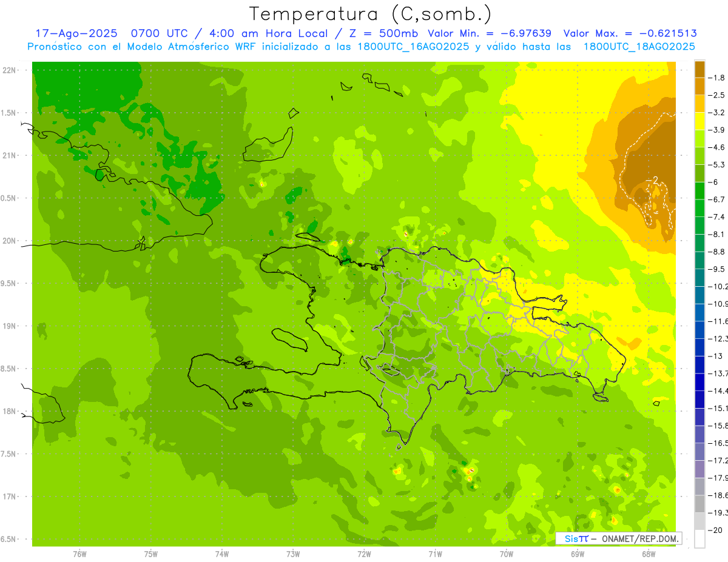Screen dimensions: 728x562
Task: Click the "Valor Max. = -0.621513" value
Action: (x=630, y=33)
